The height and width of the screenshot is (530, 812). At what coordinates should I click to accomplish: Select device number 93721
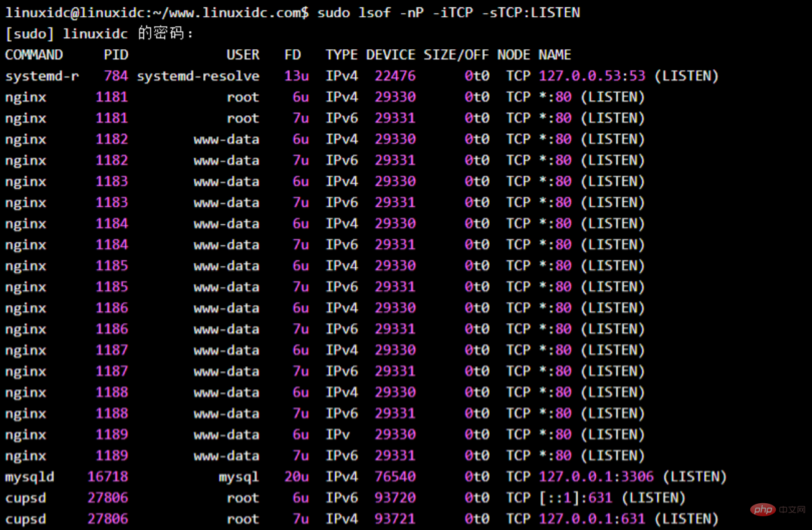pyautogui.click(x=395, y=519)
